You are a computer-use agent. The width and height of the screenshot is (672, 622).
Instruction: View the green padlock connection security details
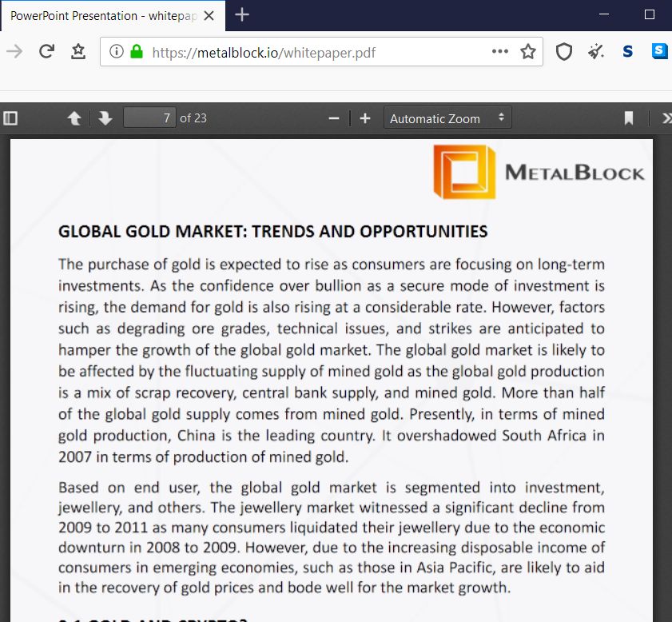[x=137, y=52]
